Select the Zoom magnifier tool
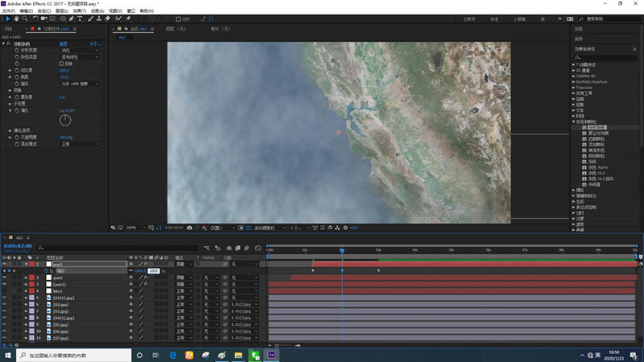 tap(26, 18)
